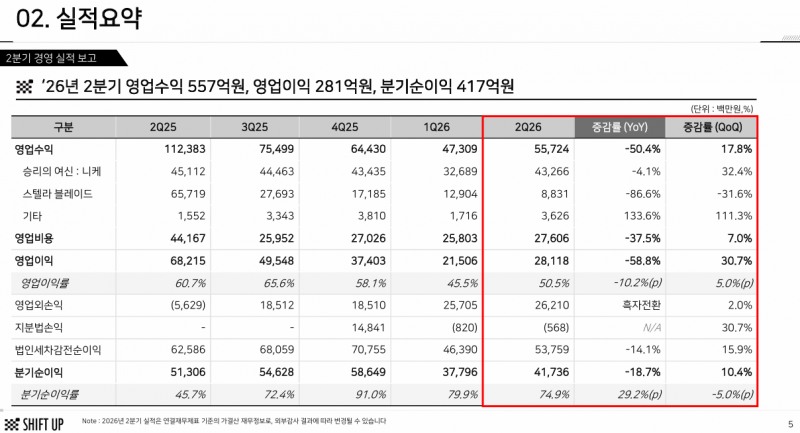Click the '분기순이익' row label
Viewport: 800px width, 433px height.
(39, 372)
